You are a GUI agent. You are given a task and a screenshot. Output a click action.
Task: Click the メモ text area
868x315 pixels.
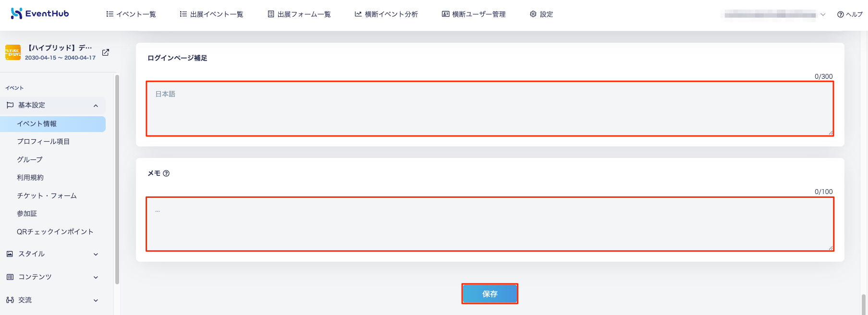click(490, 224)
